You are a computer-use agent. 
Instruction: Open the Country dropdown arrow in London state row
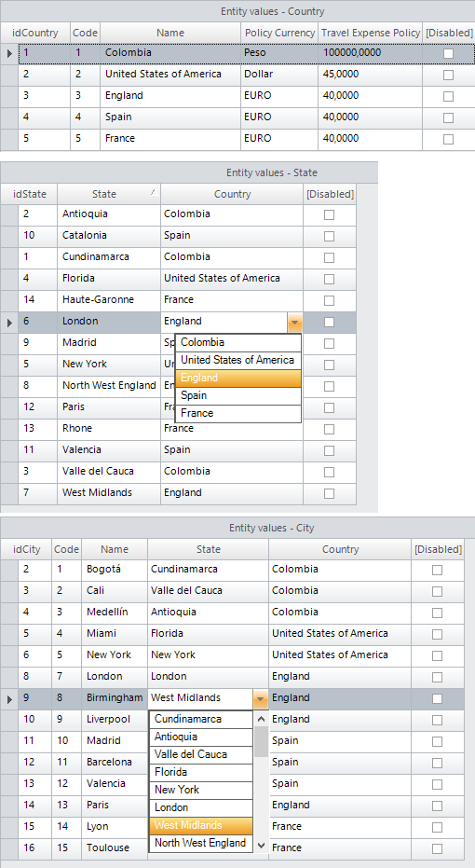point(295,322)
